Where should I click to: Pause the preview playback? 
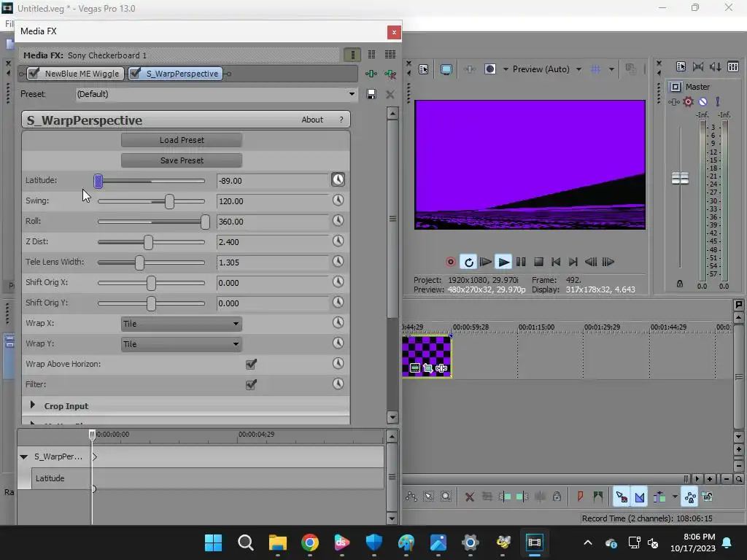click(521, 262)
